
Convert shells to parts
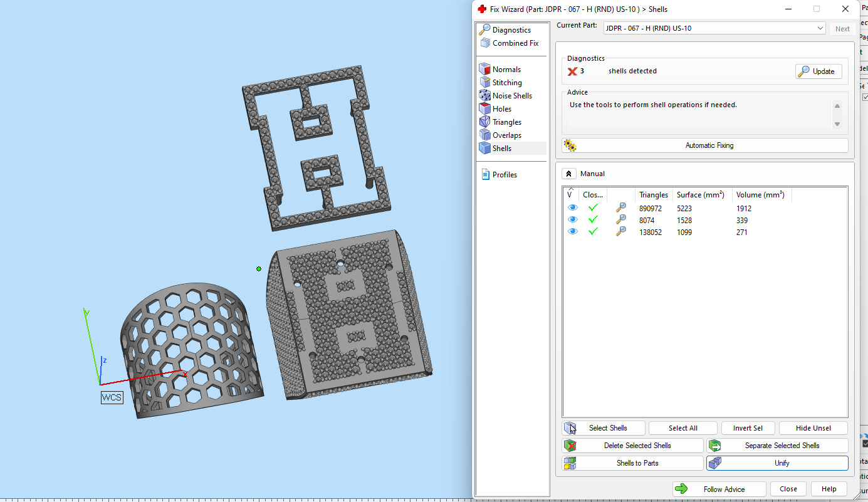633,463
